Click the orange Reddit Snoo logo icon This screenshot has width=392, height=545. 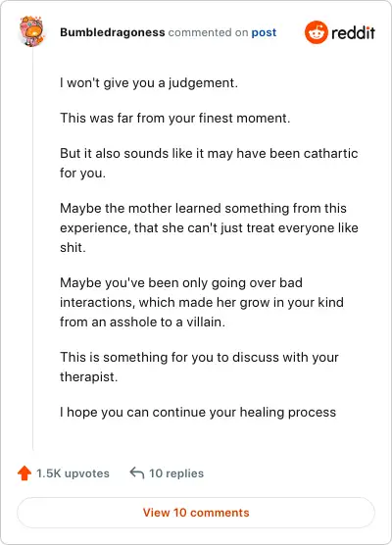coord(316,32)
